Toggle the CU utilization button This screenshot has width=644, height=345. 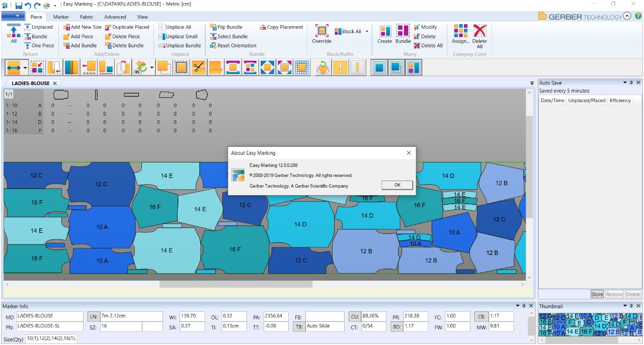click(354, 316)
